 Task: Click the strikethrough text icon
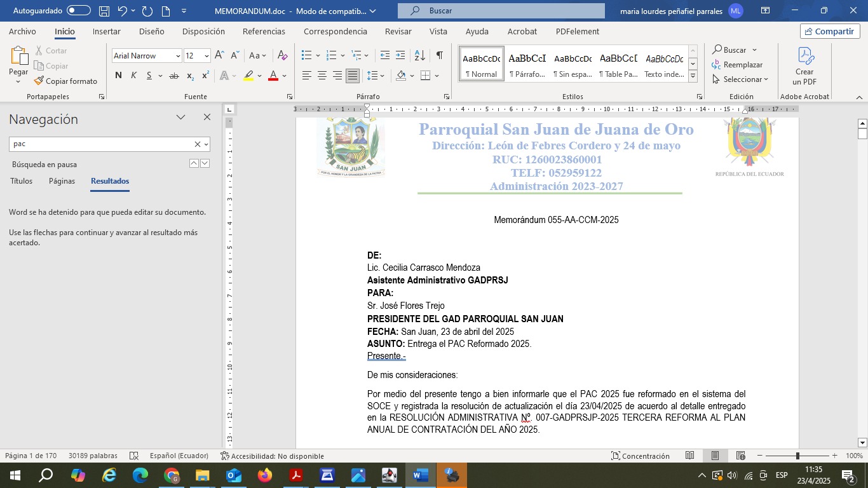[173, 76]
